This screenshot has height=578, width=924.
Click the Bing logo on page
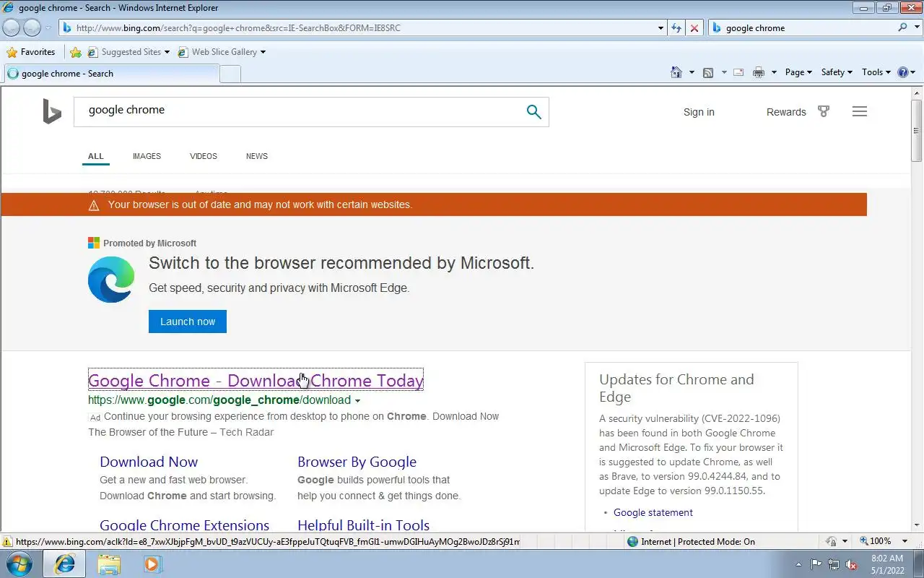pos(52,112)
